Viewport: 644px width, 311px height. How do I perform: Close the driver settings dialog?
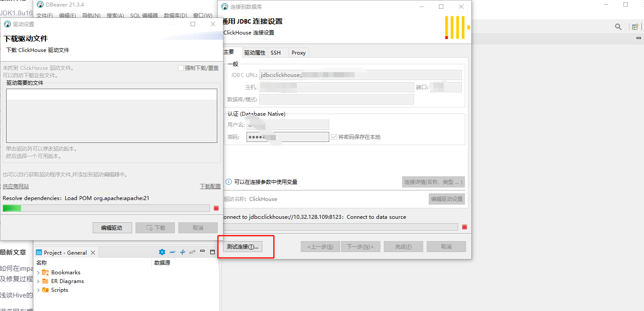[x=213, y=24]
